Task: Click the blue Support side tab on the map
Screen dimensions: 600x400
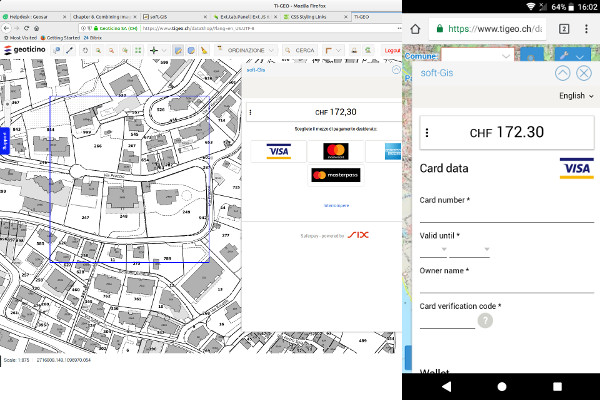Action: pyautogui.click(x=5, y=140)
